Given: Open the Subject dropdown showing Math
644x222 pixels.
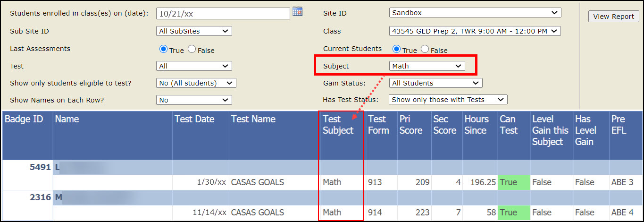Looking at the screenshot, I should click(427, 66).
